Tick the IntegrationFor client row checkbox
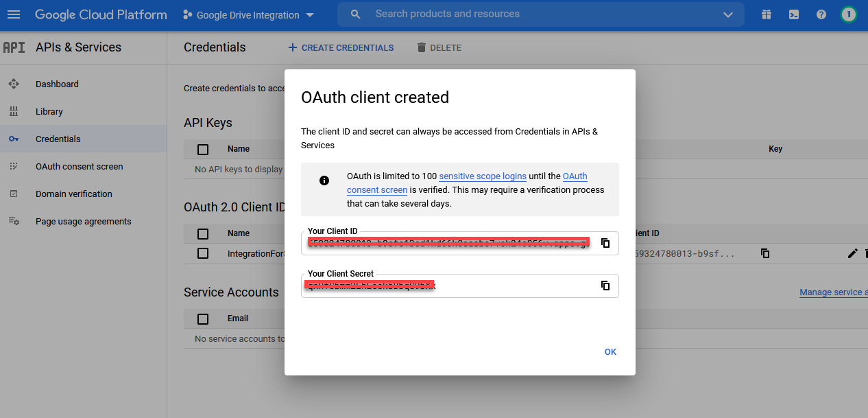 pyautogui.click(x=203, y=253)
